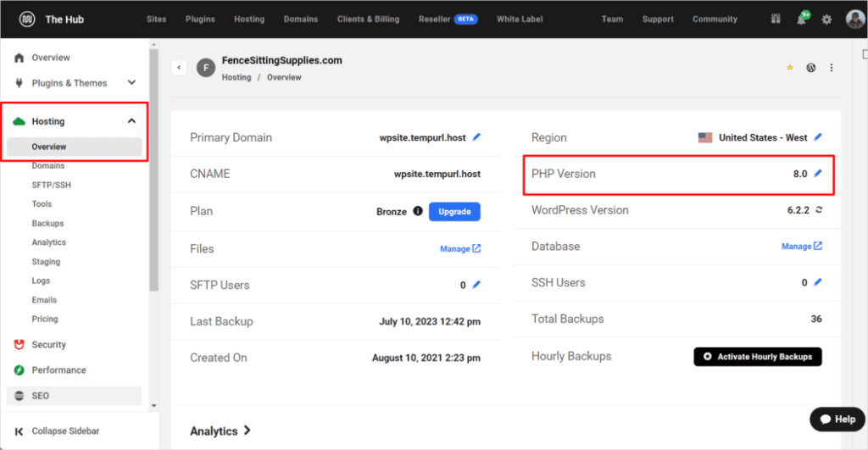Click the favorite star icon
This screenshot has width=868, height=450.
click(790, 68)
